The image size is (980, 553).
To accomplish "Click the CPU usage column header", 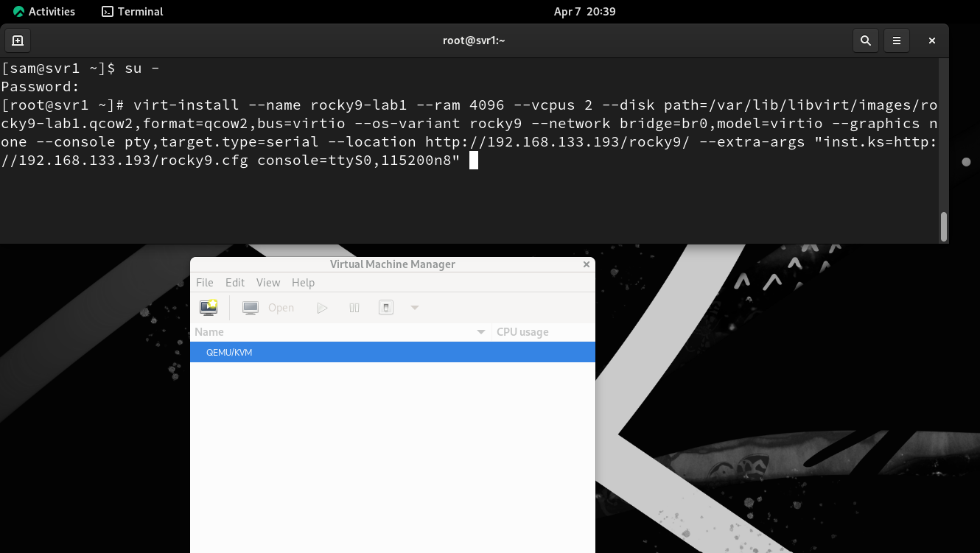I will [x=522, y=332].
